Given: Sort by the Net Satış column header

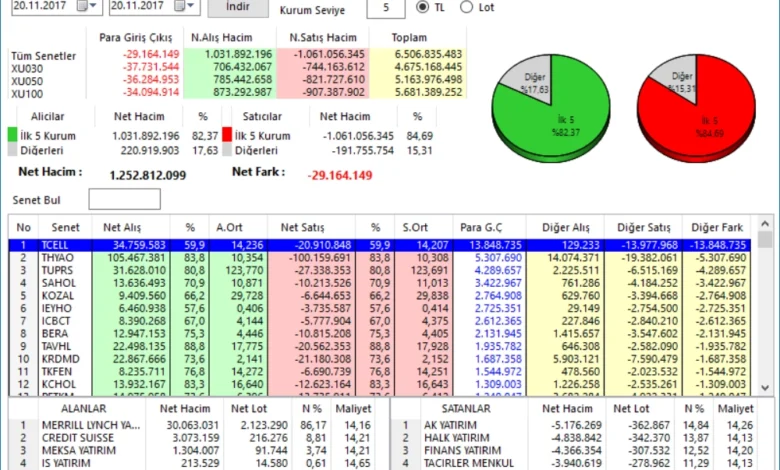Looking at the screenshot, I should pos(302,227).
